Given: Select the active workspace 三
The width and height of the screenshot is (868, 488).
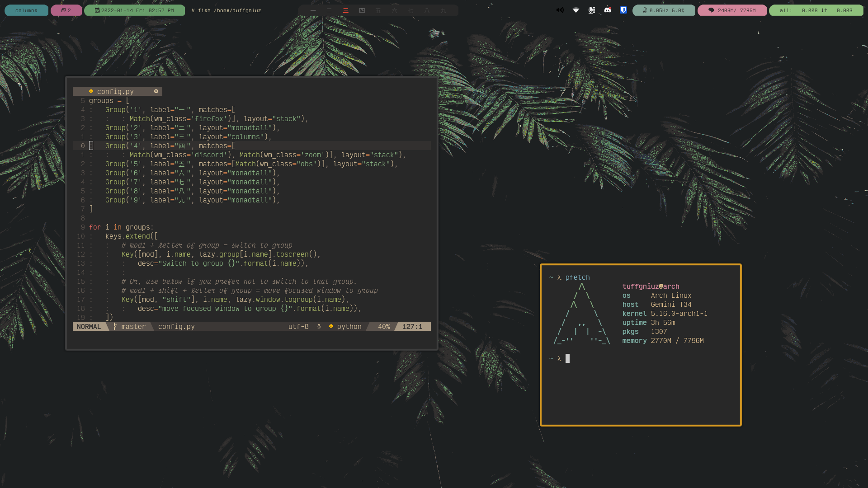Looking at the screenshot, I should pos(345,10).
